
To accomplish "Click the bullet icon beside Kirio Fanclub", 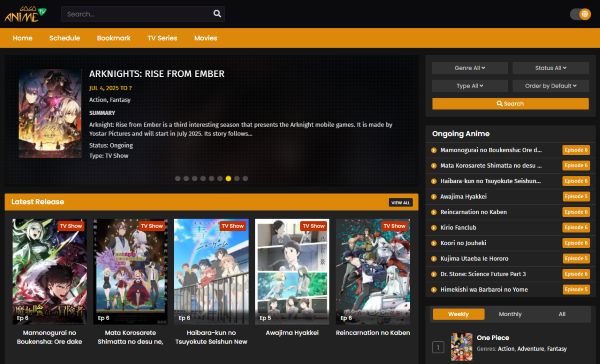I will click(x=434, y=228).
